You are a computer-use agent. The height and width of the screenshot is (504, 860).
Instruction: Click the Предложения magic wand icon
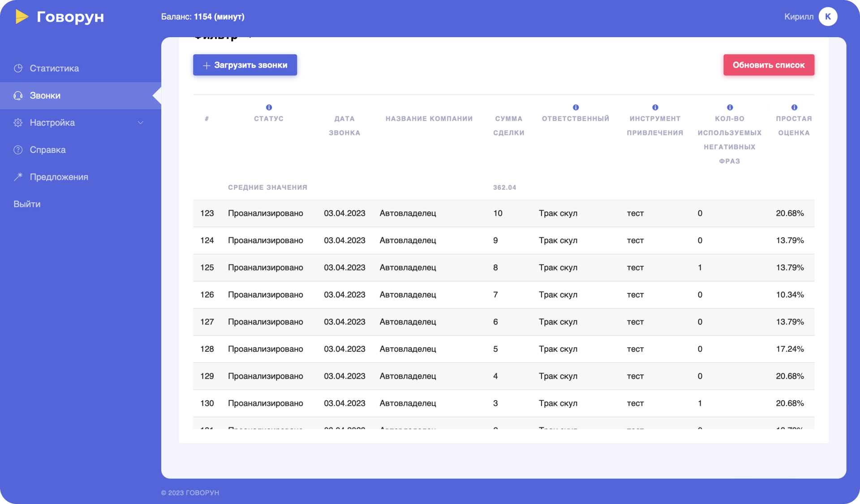(18, 177)
